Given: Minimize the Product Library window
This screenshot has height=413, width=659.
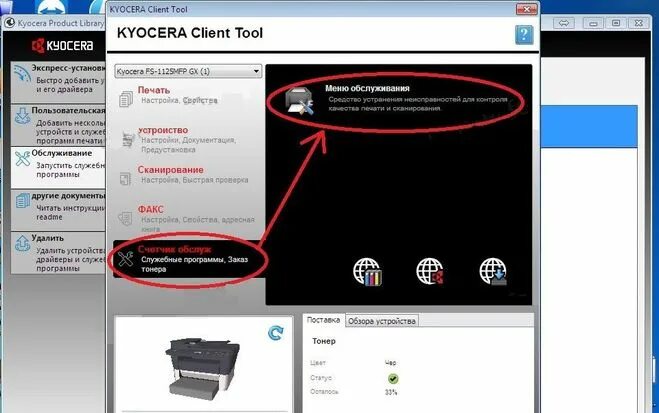Looking at the screenshot, I should 593,23.
